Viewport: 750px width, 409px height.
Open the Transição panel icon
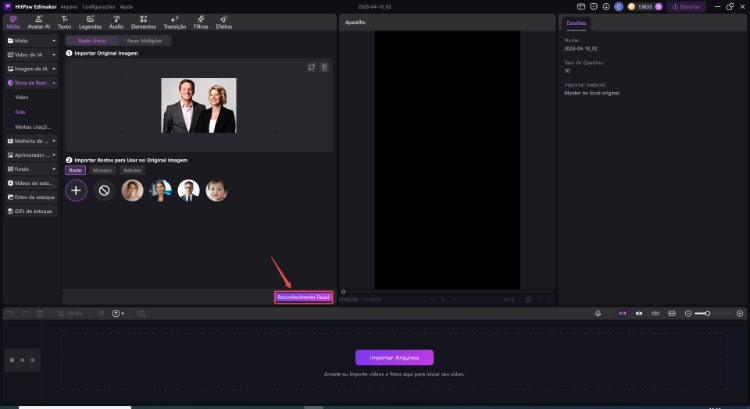point(174,22)
